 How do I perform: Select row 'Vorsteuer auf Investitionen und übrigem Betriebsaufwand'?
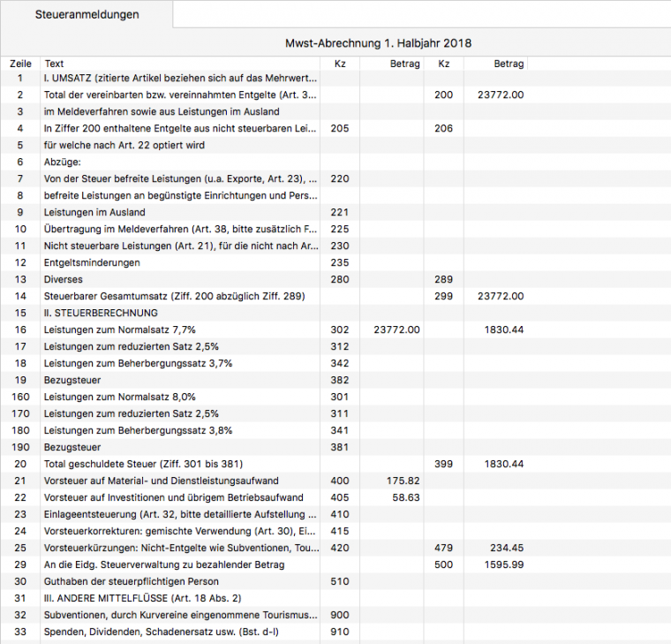(335, 497)
